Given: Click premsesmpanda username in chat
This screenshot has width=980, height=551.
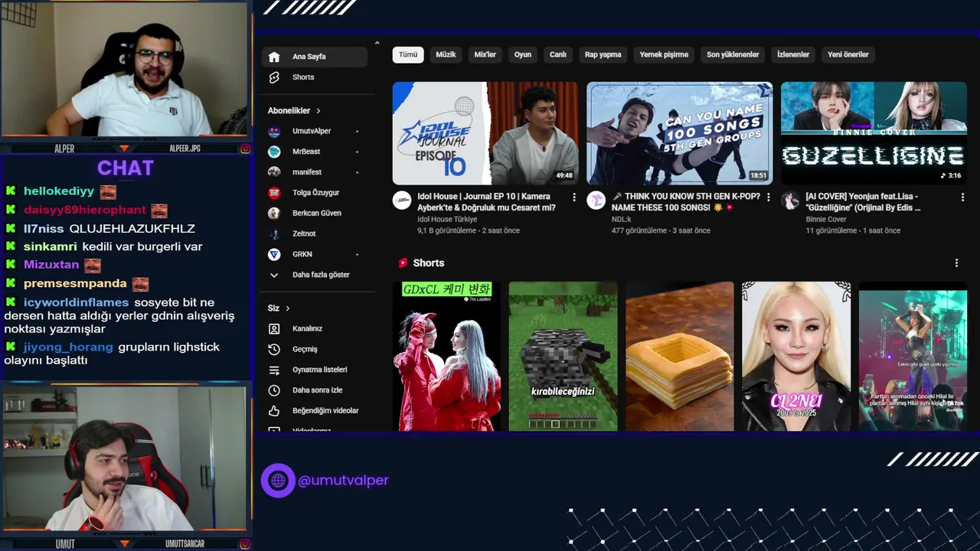Looking at the screenshot, I should click(x=75, y=283).
